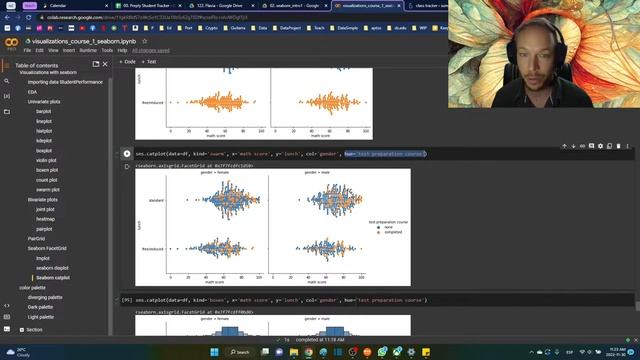The width and height of the screenshot is (640, 360).
Task: Open the DataProject bookmarks folder
Action: (x=287, y=28)
